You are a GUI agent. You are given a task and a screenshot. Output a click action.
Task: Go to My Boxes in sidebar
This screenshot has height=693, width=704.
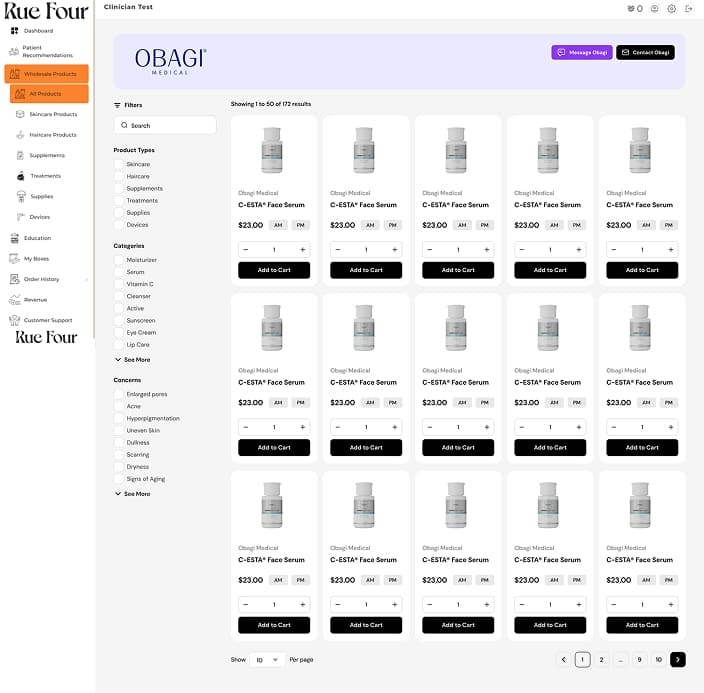(x=36, y=259)
